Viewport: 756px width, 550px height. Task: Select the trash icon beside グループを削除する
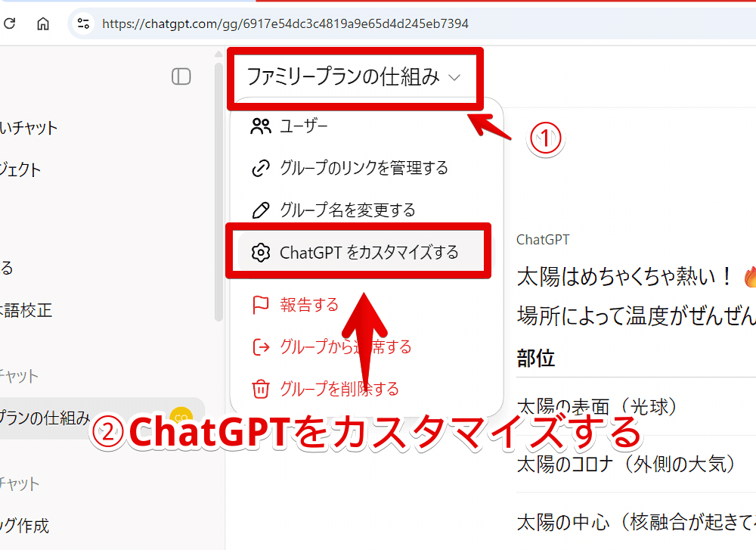pyautogui.click(x=261, y=389)
